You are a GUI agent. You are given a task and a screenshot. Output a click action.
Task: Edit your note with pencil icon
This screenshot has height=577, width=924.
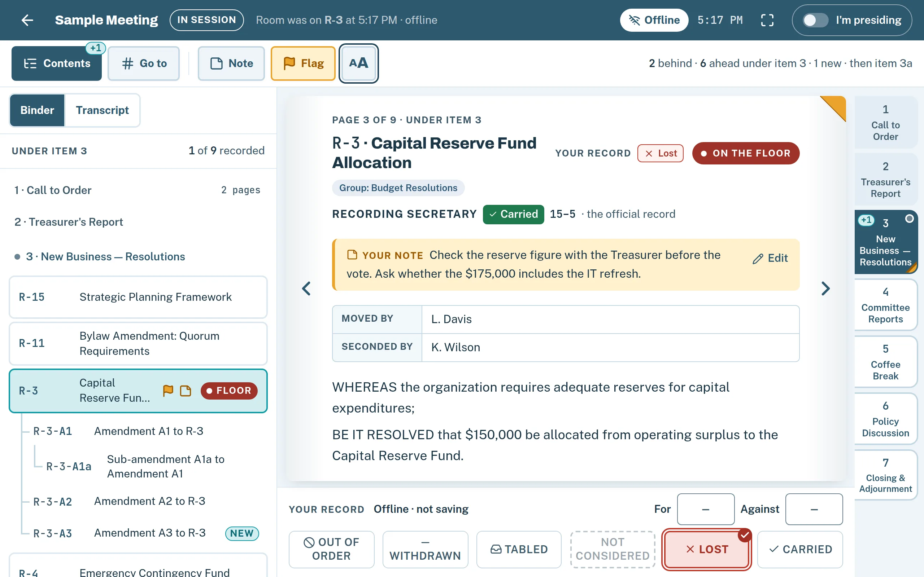770,258
